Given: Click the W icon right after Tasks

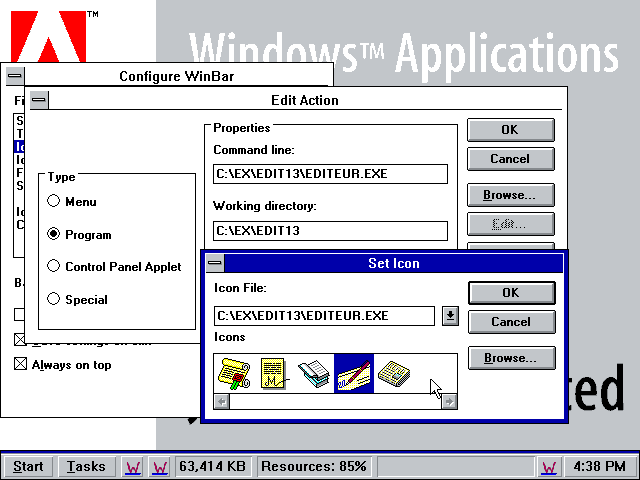Looking at the screenshot, I should [x=132, y=466].
